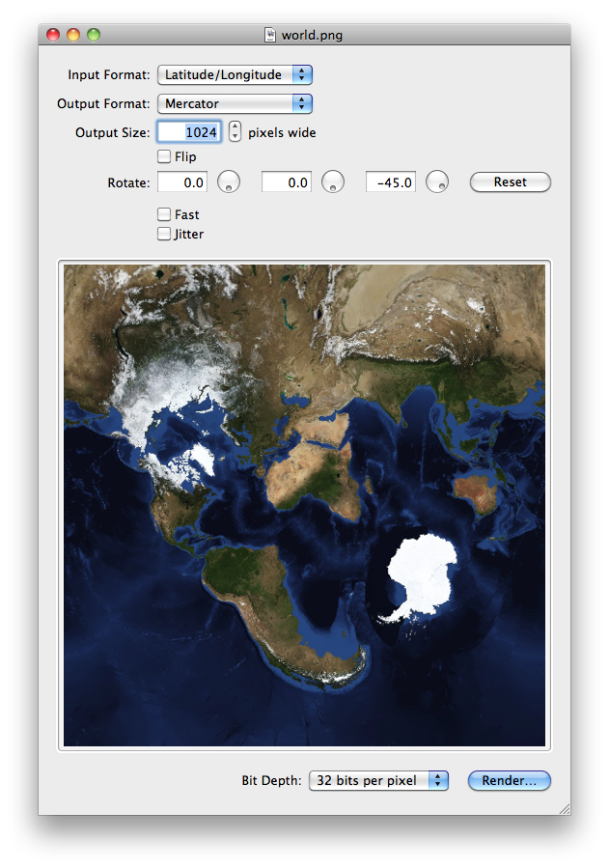Enable the Flip checkbox
Image resolution: width=609 pixels, height=868 pixels.
click(164, 156)
